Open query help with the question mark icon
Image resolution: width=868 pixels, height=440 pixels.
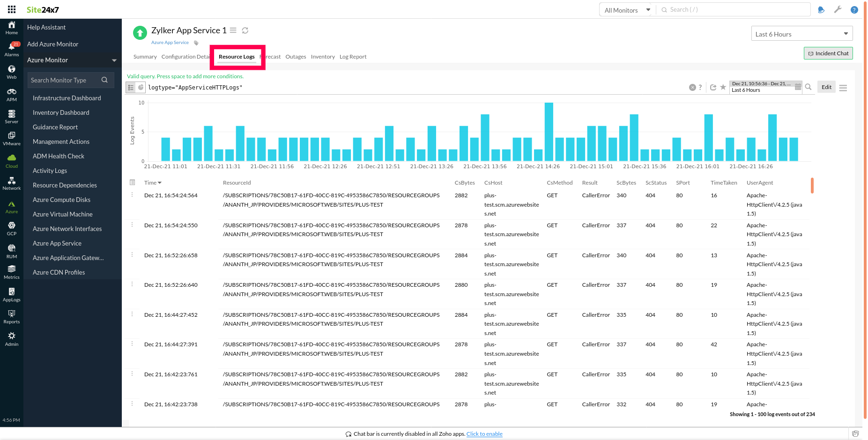[x=700, y=87]
